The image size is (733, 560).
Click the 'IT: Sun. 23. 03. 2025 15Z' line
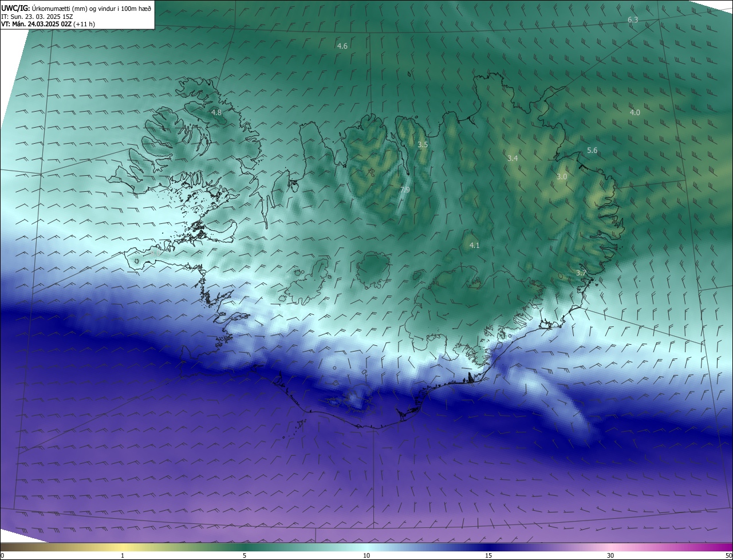pyautogui.click(x=37, y=16)
